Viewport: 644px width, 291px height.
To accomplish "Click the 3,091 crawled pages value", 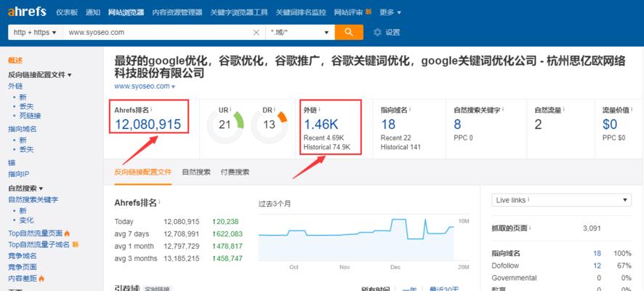I will click(x=592, y=228).
